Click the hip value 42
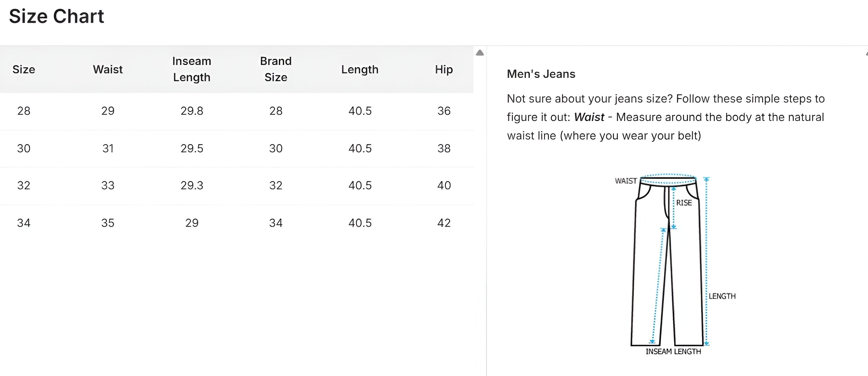 pos(444,223)
